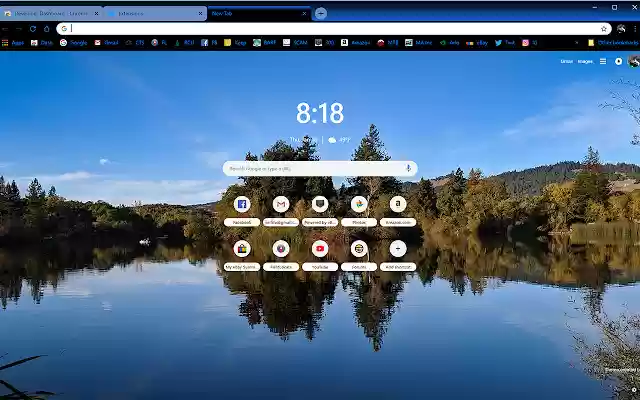This screenshot has height=400, width=640.
Task: Open the shortcut tile left of YouTube
Action: pyautogui.click(x=281, y=256)
